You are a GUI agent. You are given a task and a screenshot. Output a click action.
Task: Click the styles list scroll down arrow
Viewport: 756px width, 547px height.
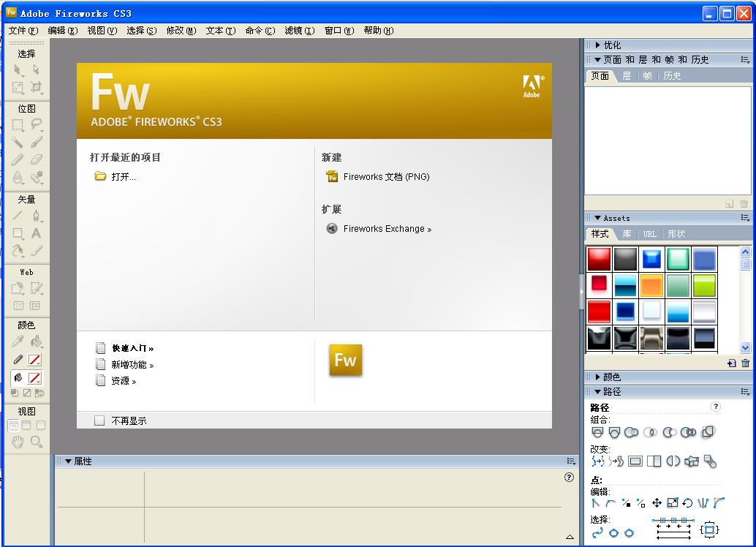[x=745, y=348]
